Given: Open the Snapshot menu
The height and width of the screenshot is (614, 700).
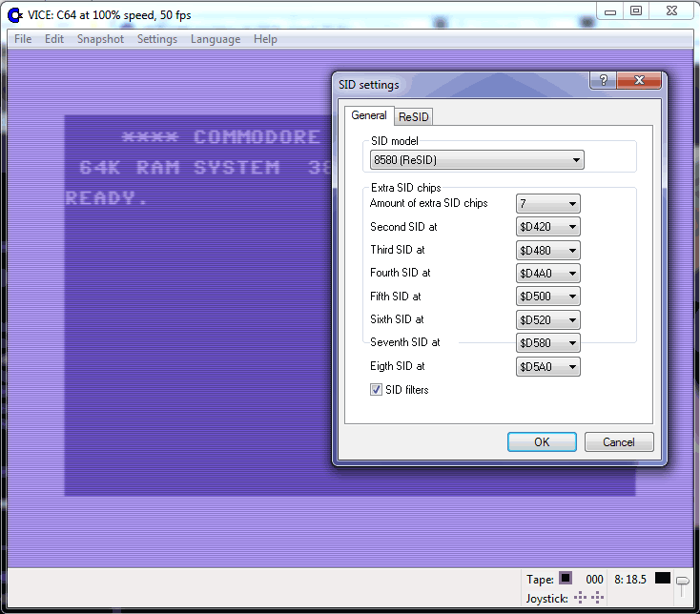Looking at the screenshot, I should (100, 39).
